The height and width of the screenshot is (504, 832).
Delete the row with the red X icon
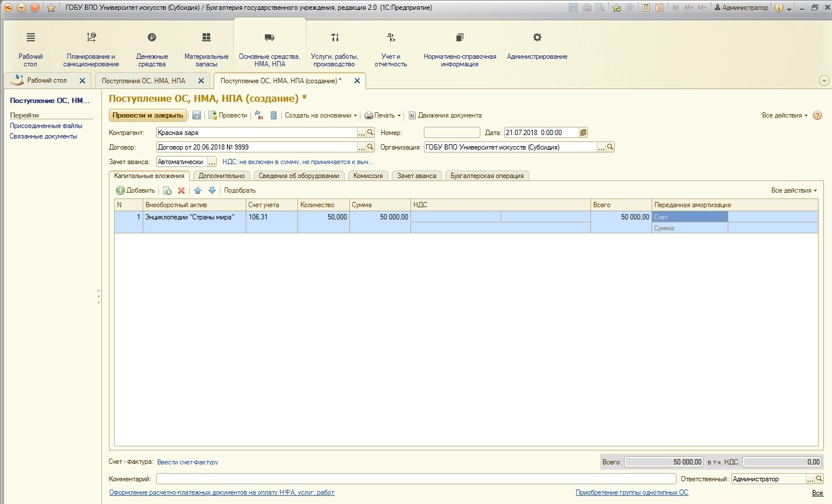[x=181, y=190]
